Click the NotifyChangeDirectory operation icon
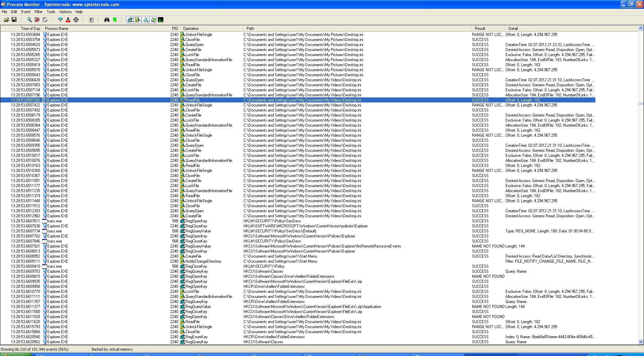The image size is (644, 356). (182, 261)
